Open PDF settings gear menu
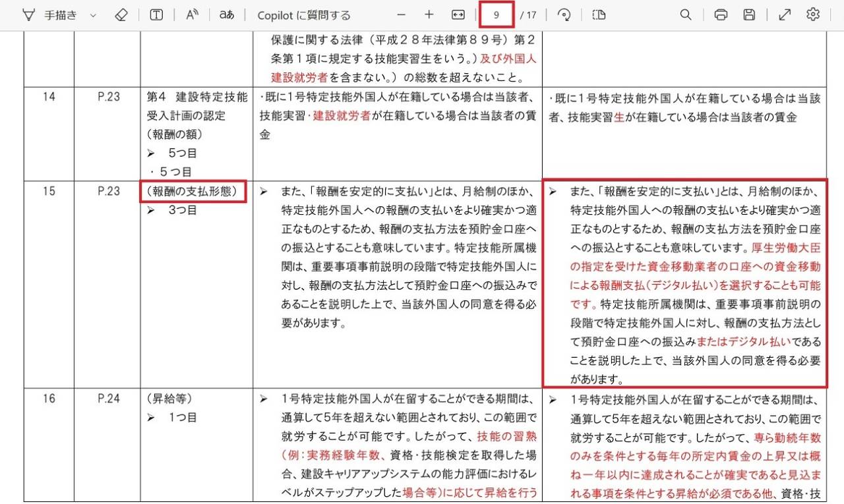Viewport: 844px width, 504px height. coord(813,15)
